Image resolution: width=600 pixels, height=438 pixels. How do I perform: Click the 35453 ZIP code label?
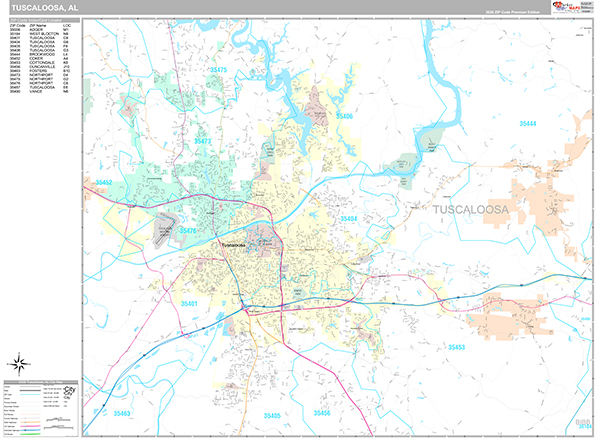pyautogui.click(x=456, y=347)
